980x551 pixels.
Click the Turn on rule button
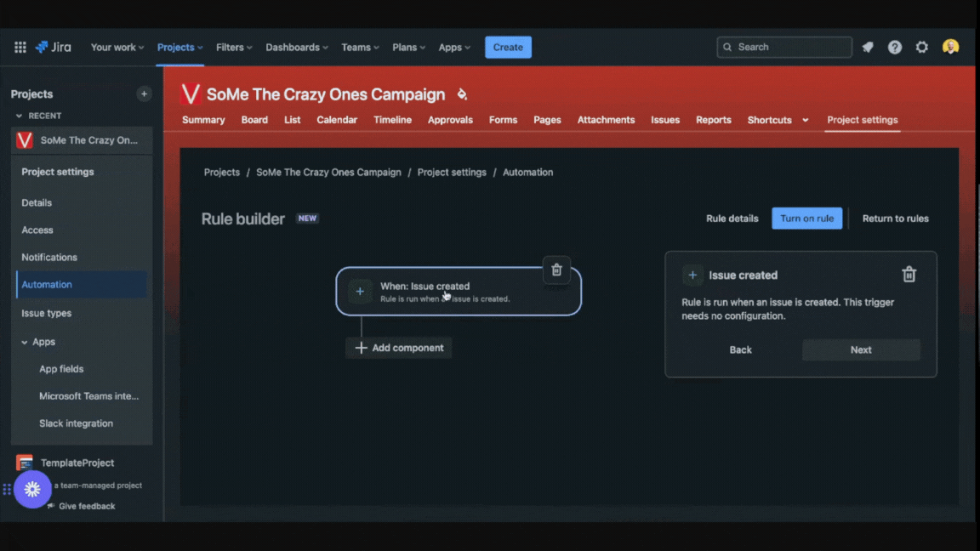806,219
